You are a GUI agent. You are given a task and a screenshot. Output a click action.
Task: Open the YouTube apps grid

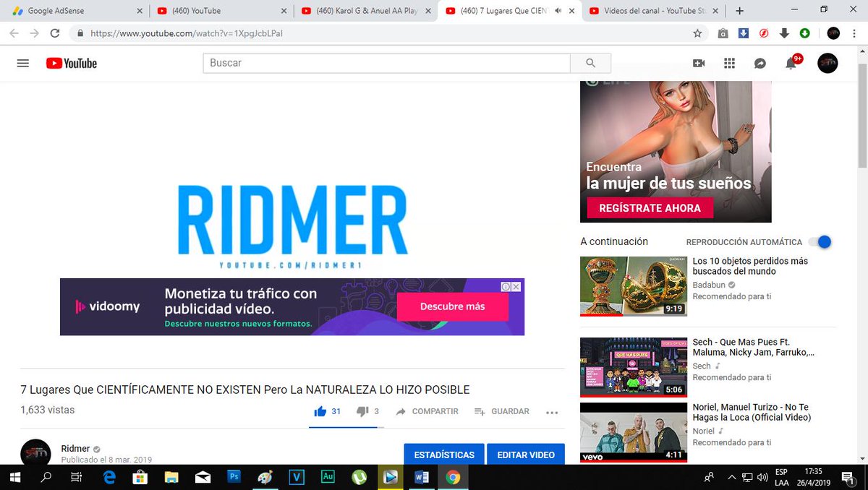[x=729, y=64]
